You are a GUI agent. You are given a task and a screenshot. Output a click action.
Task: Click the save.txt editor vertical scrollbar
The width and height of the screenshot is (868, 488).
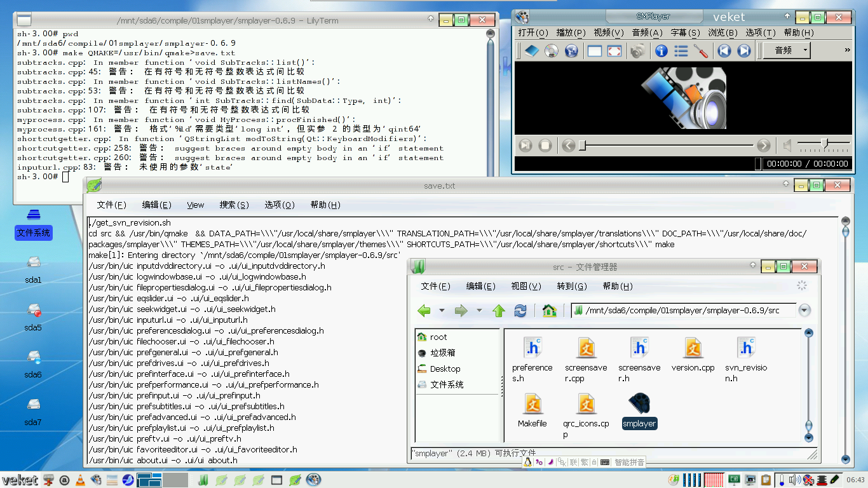click(845, 341)
